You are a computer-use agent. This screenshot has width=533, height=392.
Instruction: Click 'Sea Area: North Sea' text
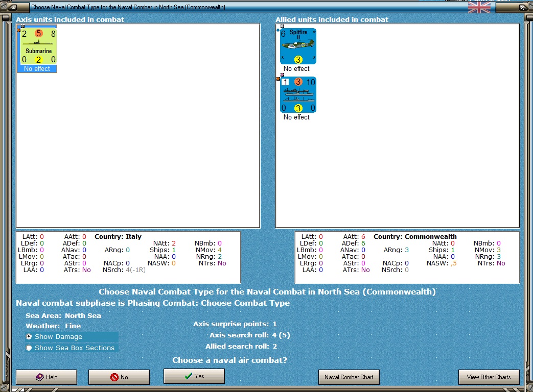(x=63, y=315)
